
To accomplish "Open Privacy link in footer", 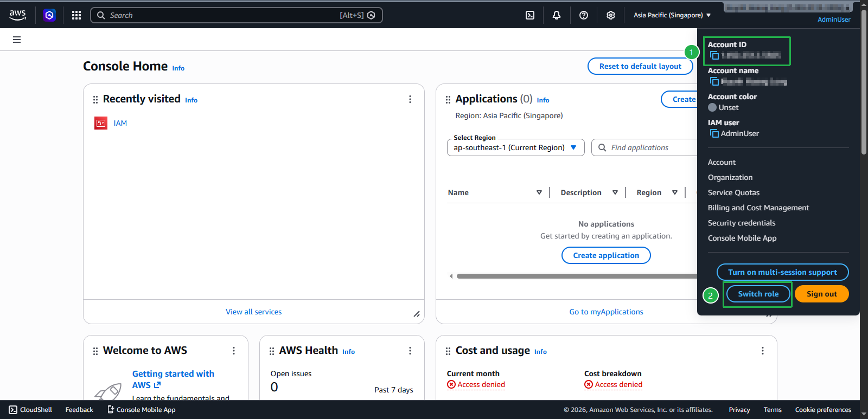I will [739, 410].
